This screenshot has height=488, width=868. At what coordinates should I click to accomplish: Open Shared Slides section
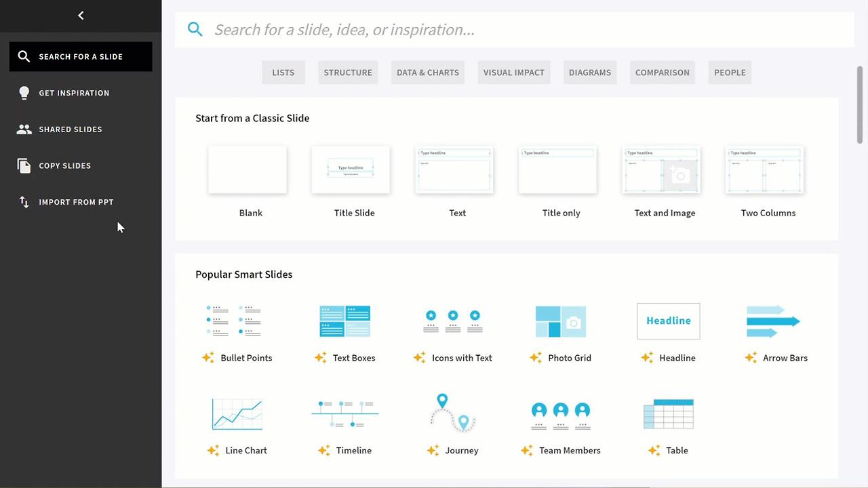tap(81, 129)
